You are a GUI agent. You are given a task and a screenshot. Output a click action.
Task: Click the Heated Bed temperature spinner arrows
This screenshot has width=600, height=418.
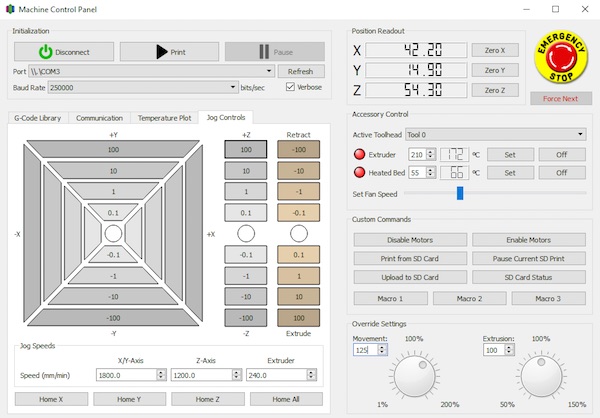[431, 172]
